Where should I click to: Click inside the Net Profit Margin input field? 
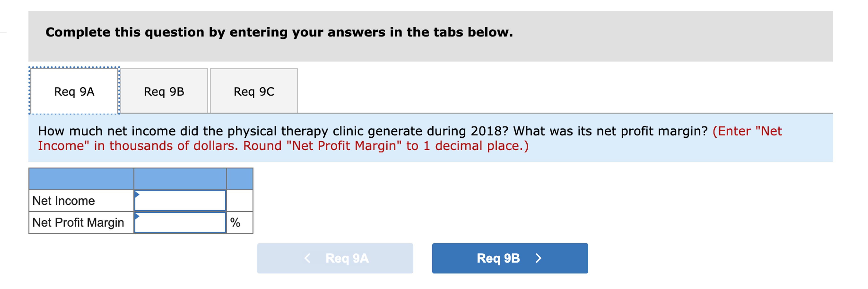tap(180, 222)
